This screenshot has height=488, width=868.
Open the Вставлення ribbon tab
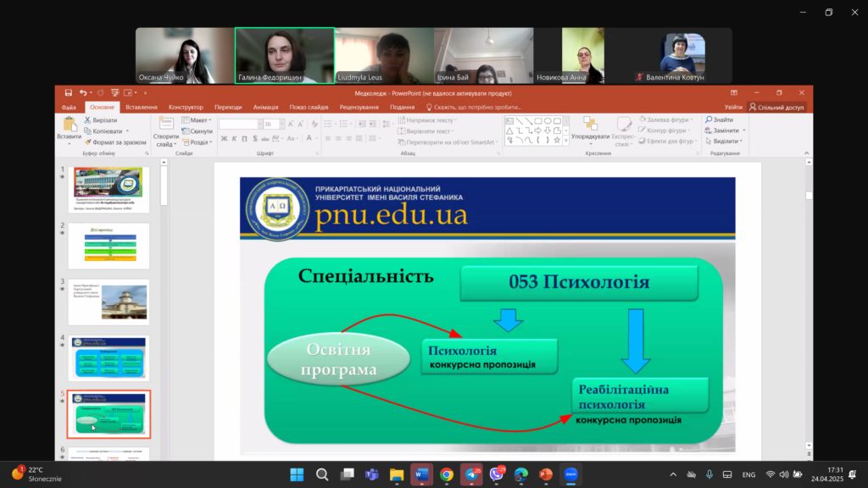pyautogui.click(x=142, y=108)
